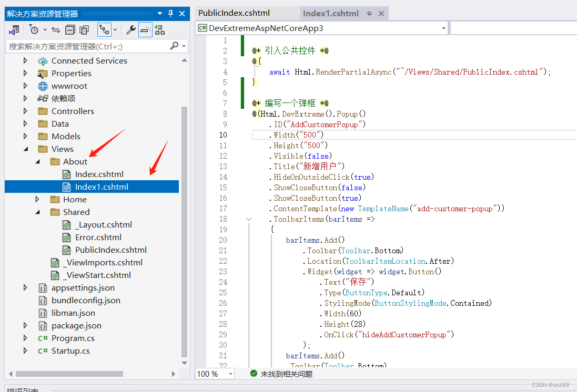Toggle the outline collapse marker near ToolbarItems
This screenshot has width=577, height=392.
click(x=248, y=220)
